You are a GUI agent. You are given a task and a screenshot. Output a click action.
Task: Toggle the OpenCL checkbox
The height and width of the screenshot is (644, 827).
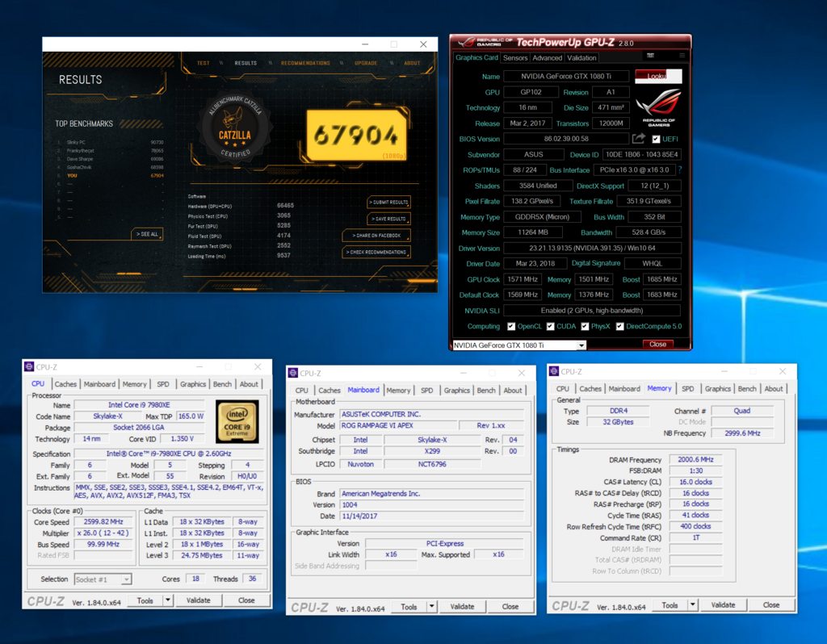[x=510, y=326]
